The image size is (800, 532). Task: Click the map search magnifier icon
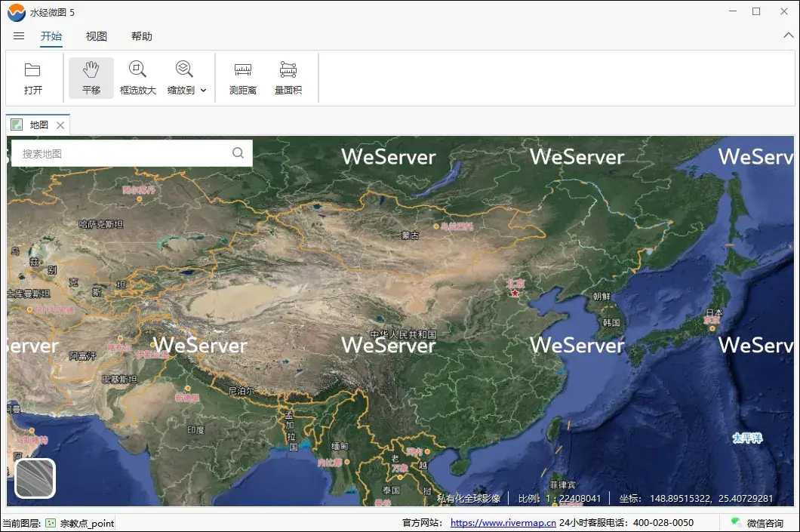point(238,153)
